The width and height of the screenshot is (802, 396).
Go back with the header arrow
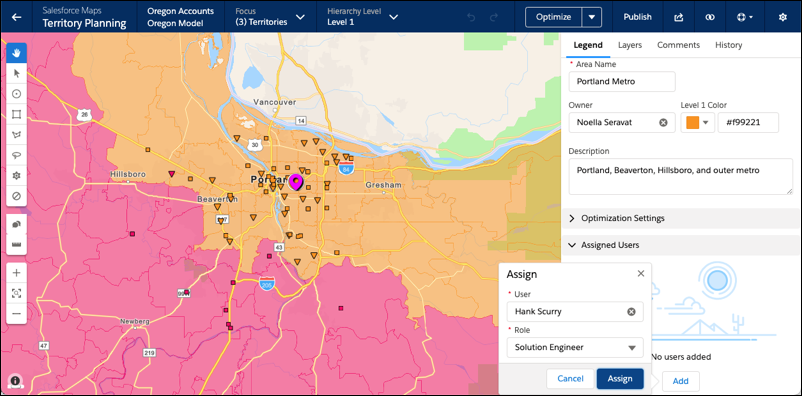pyautogui.click(x=16, y=17)
